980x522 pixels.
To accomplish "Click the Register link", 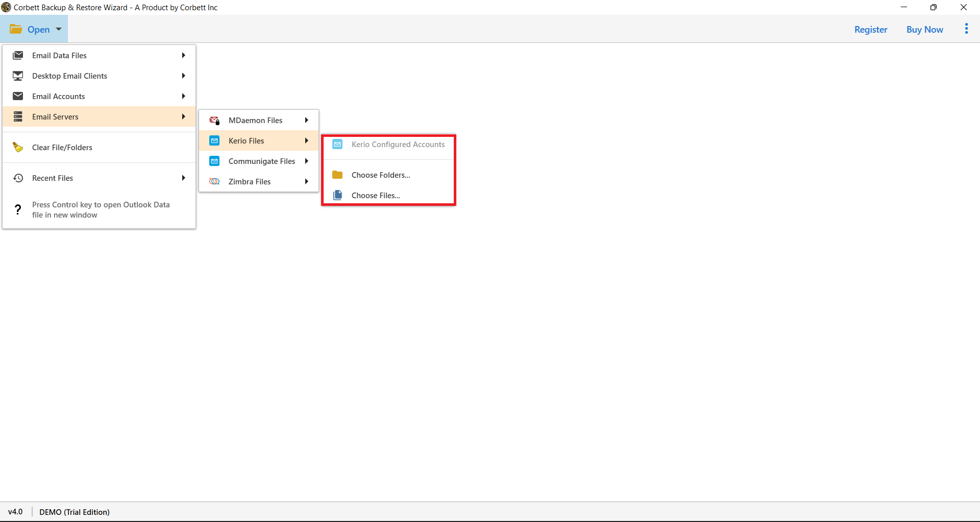I will click(x=871, y=30).
